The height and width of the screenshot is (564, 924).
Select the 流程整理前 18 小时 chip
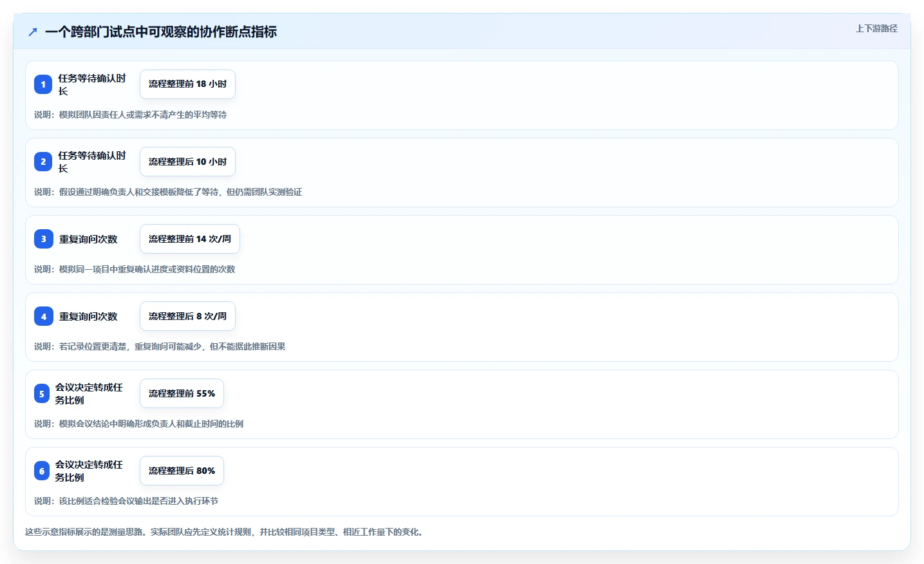tap(187, 84)
